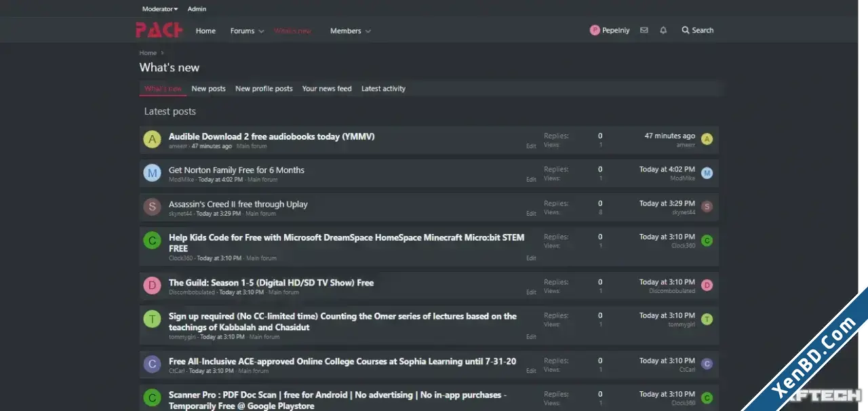Click the Home breadcrumb link
This screenshot has height=411, width=868.
pos(148,53)
